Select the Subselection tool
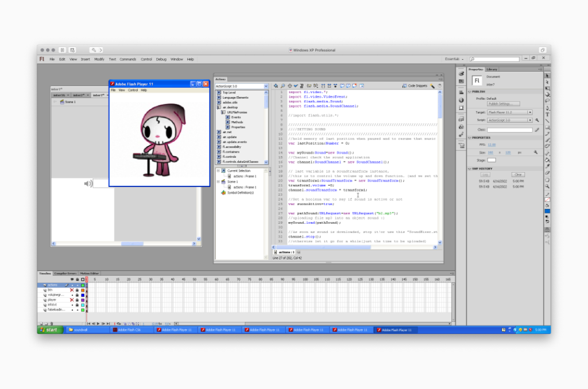This screenshot has width=588, height=389. tap(547, 82)
